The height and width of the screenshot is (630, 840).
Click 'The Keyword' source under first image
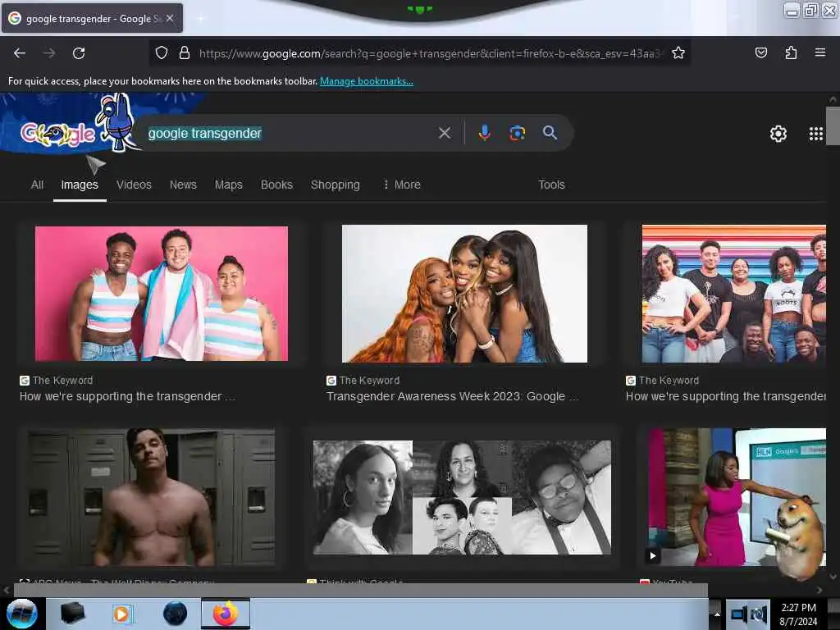click(62, 381)
